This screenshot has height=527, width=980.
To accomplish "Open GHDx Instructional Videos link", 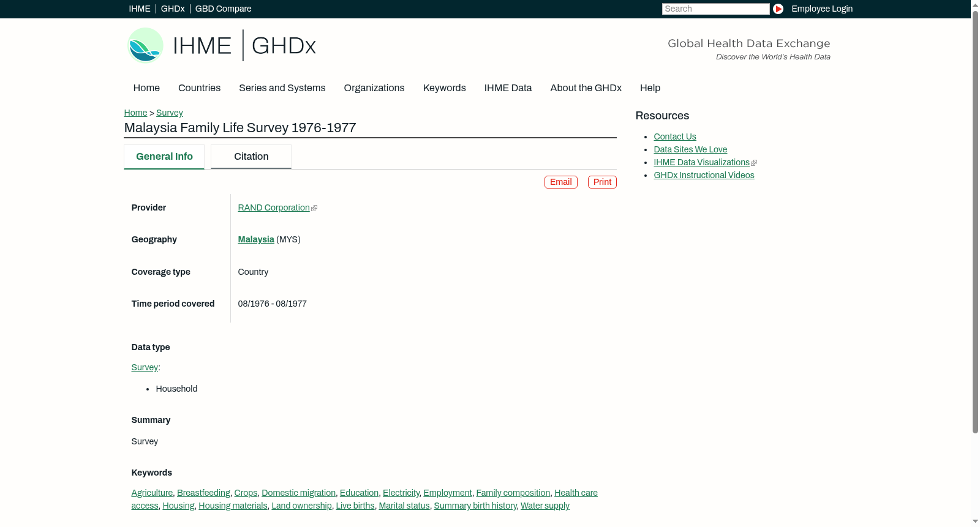I will tap(704, 176).
